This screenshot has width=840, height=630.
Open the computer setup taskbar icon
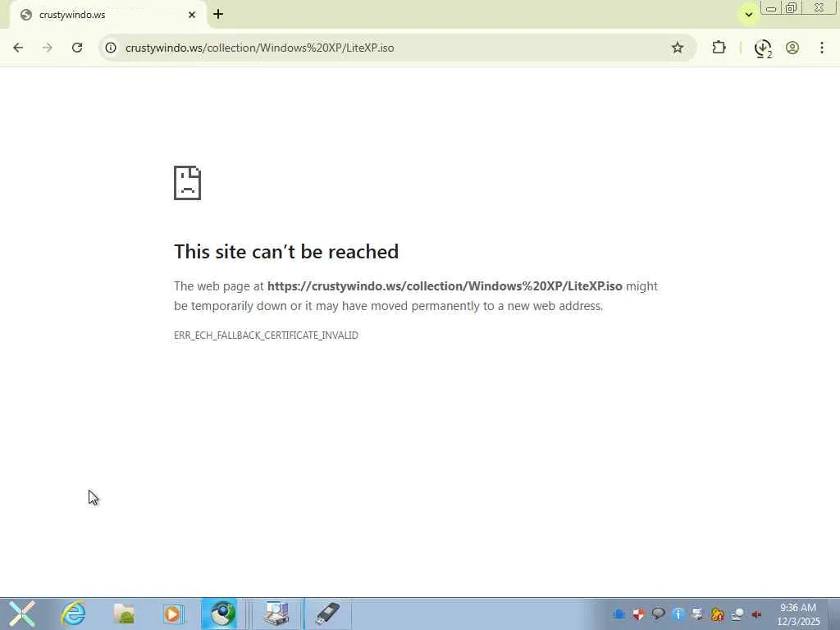pyautogui.click(x=276, y=614)
